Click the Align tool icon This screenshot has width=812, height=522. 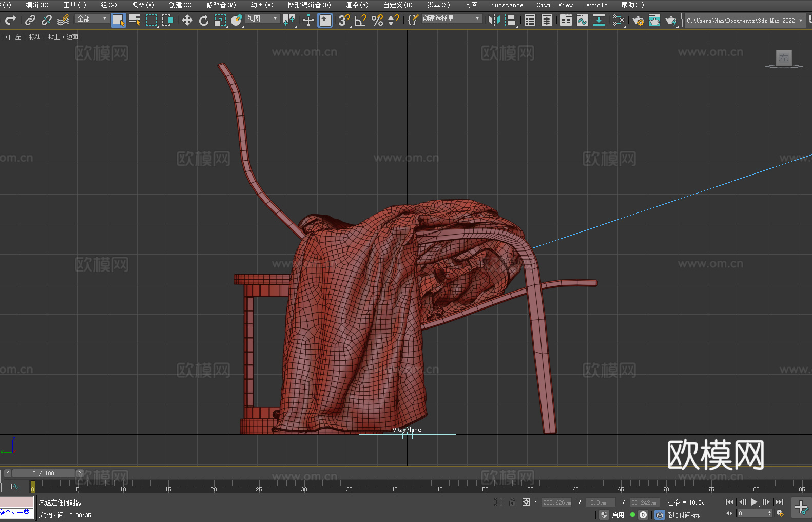511,20
